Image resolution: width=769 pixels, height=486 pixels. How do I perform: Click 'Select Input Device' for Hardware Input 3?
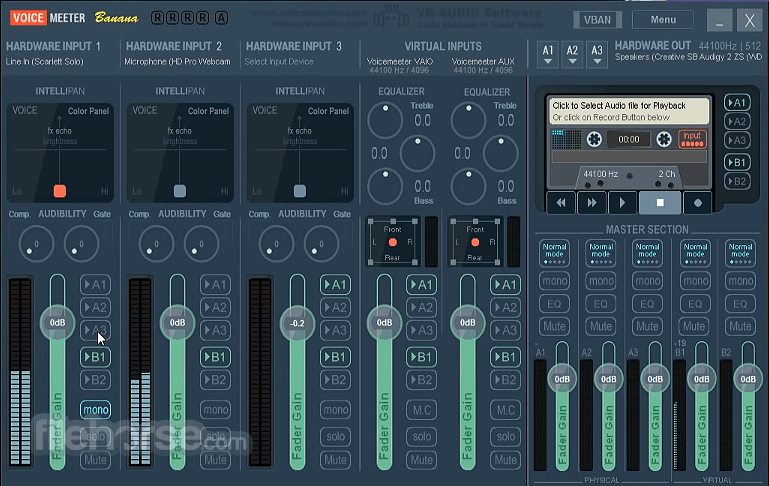(x=279, y=62)
